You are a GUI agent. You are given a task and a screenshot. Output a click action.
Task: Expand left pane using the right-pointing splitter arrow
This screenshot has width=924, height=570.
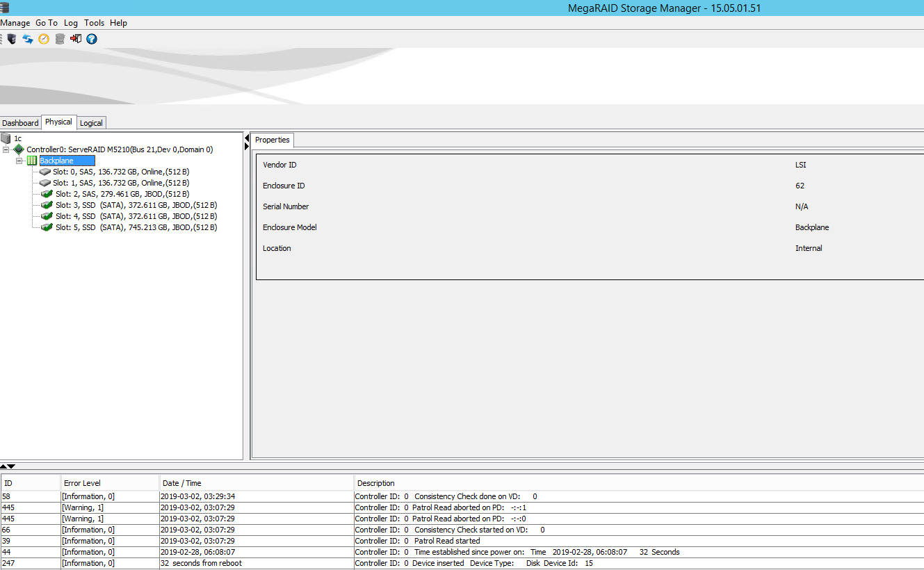(247, 147)
